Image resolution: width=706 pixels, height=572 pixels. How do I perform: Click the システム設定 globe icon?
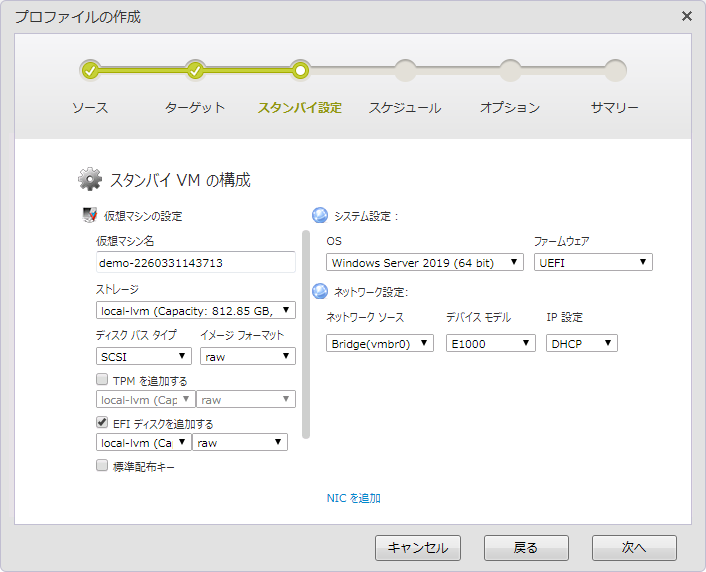[320, 215]
